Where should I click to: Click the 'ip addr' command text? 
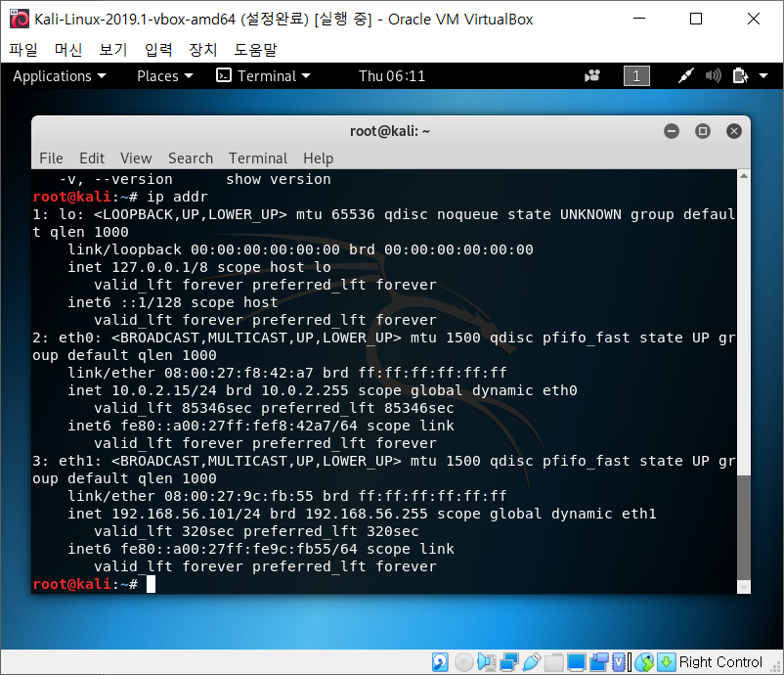(x=177, y=198)
